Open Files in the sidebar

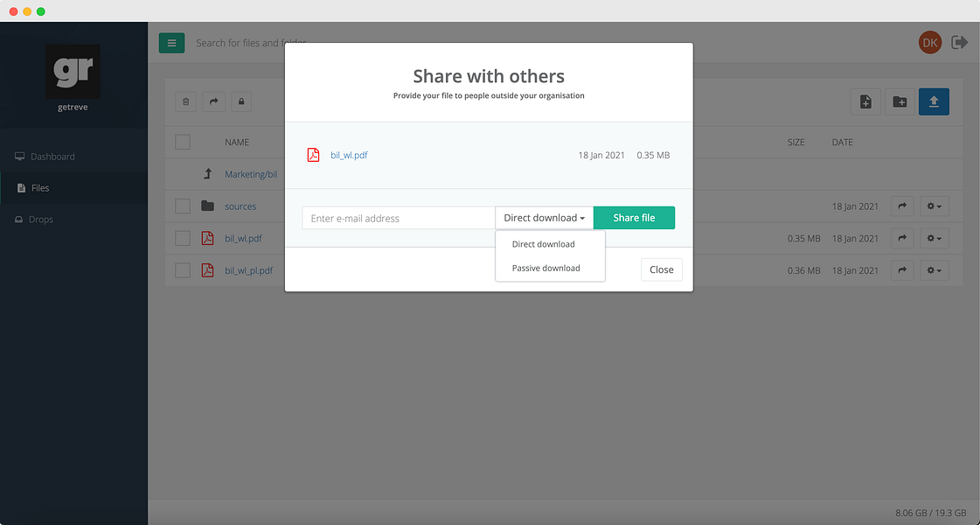(x=40, y=188)
